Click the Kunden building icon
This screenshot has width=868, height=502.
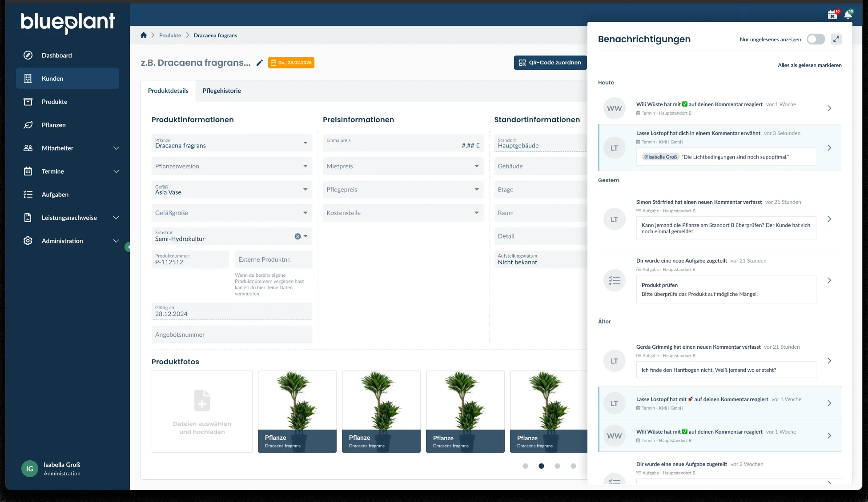coord(28,78)
